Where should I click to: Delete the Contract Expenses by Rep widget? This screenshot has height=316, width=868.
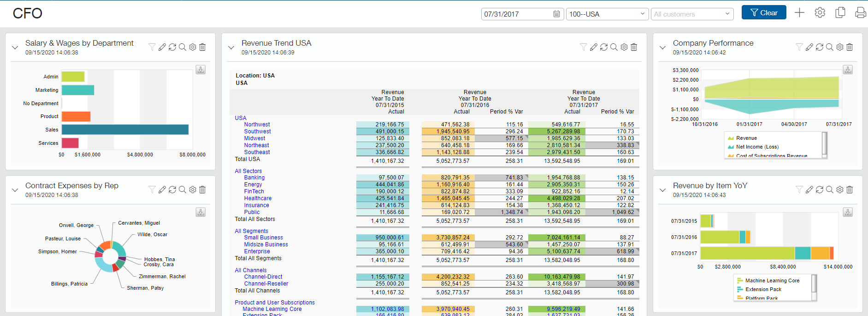coord(202,190)
